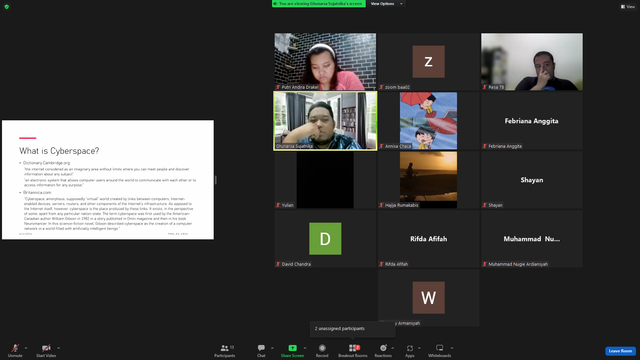Expand chat options arrow

click(272, 348)
